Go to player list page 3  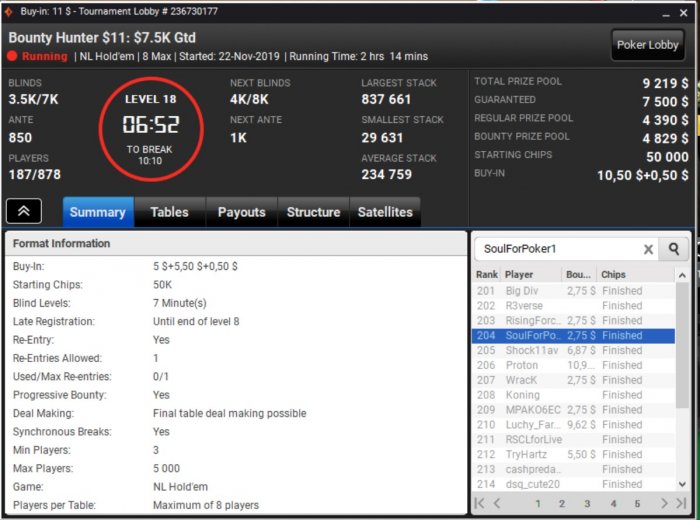[x=587, y=503]
